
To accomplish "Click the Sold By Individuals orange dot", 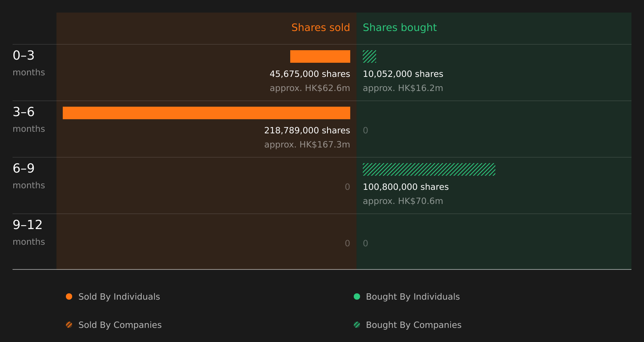I will point(69,297).
